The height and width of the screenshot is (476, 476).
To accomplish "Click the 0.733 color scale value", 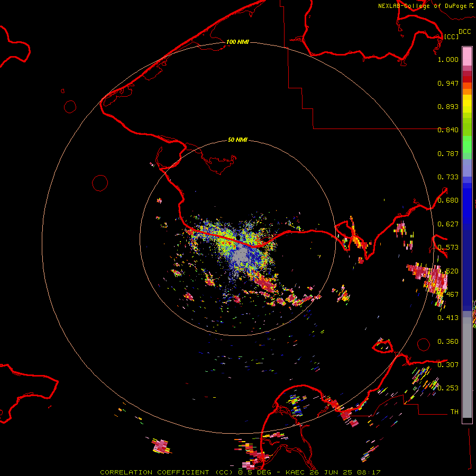I will pyautogui.click(x=448, y=177).
